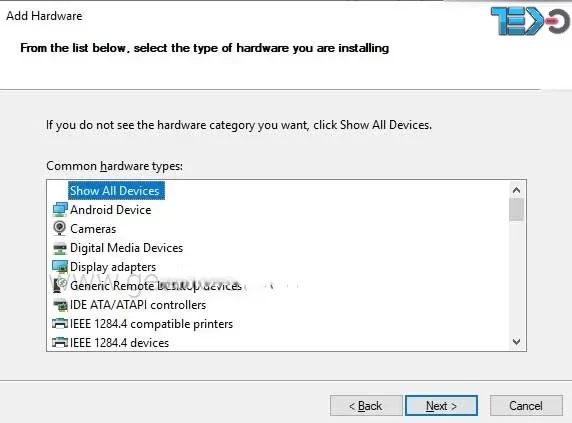Viewport: 572px width, 423px height.
Task: Select the Show All Devices entry
Action: 116,191
